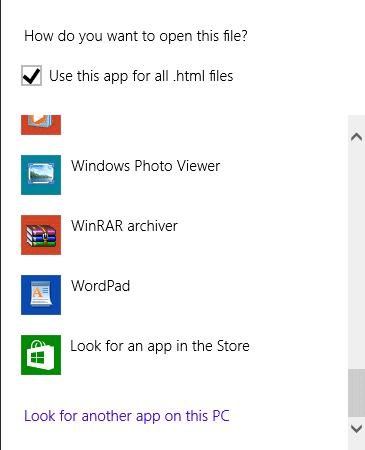Select the blue WordPad document icon
This screenshot has height=450, width=365.
point(41,295)
